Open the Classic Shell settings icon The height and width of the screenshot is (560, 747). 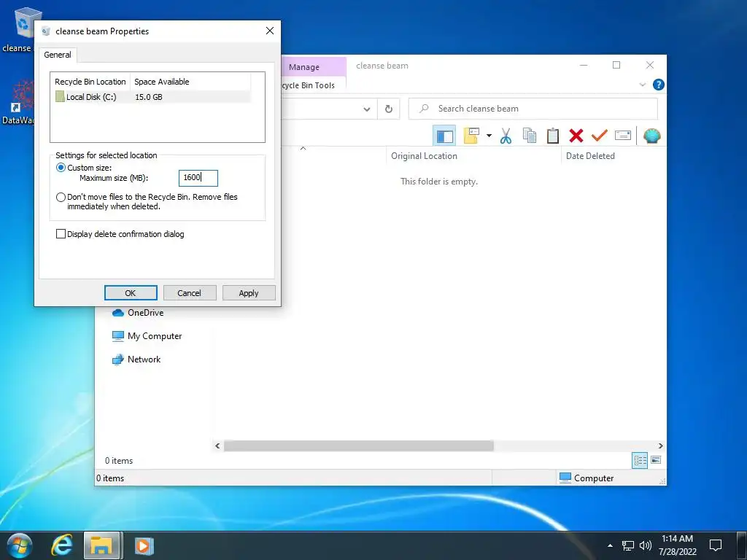coord(651,136)
